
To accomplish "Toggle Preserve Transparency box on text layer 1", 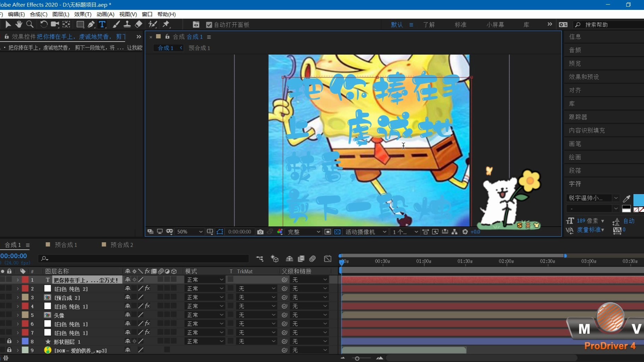I will pos(231,279).
